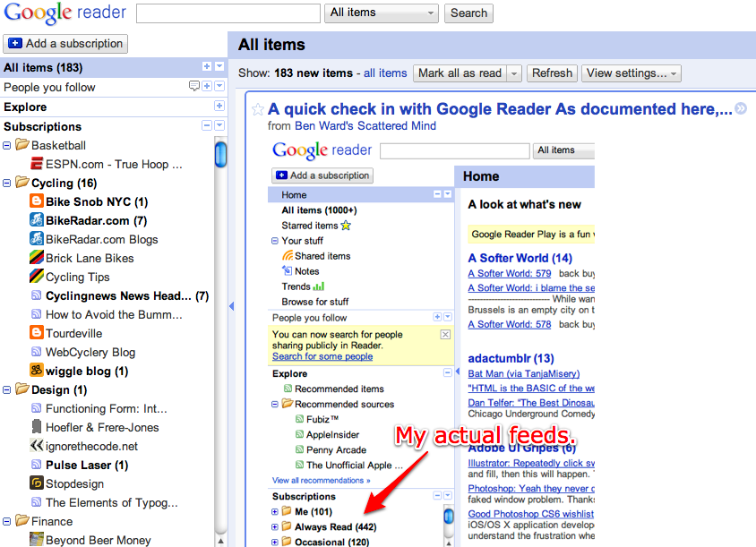The height and width of the screenshot is (547, 756).
Task: Open the Explore section label
Action: point(25,107)
